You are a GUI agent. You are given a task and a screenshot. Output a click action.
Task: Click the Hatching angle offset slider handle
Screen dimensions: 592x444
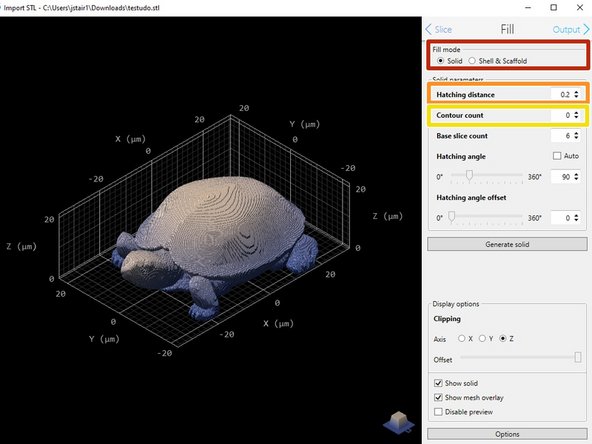452,217
